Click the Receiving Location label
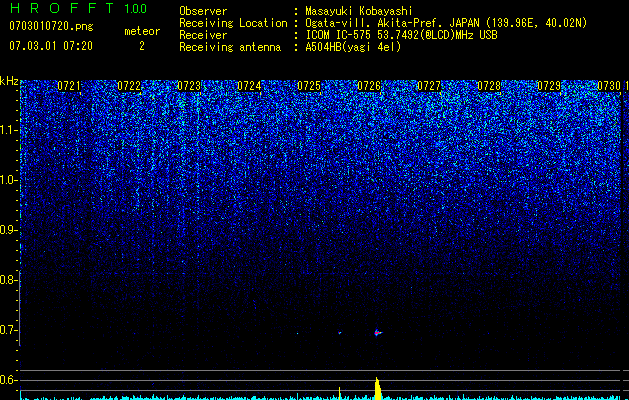The width and height of the screenshot is (629, 400). [x=233, y=23]
